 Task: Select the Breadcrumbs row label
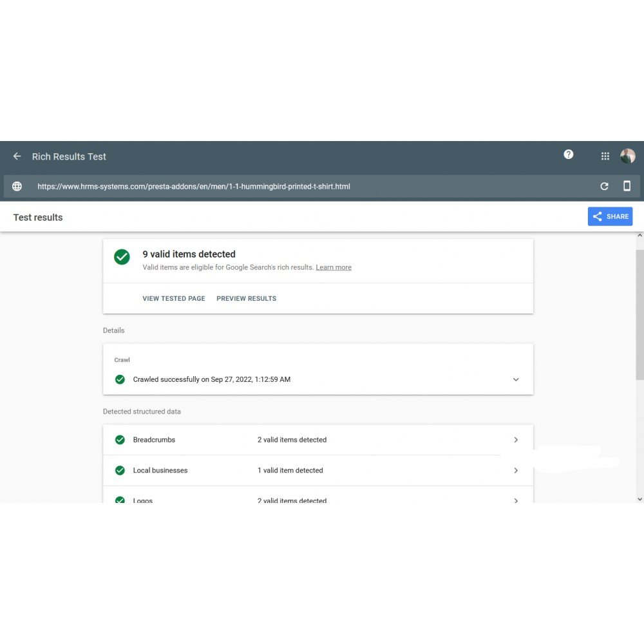coord(154,440)
